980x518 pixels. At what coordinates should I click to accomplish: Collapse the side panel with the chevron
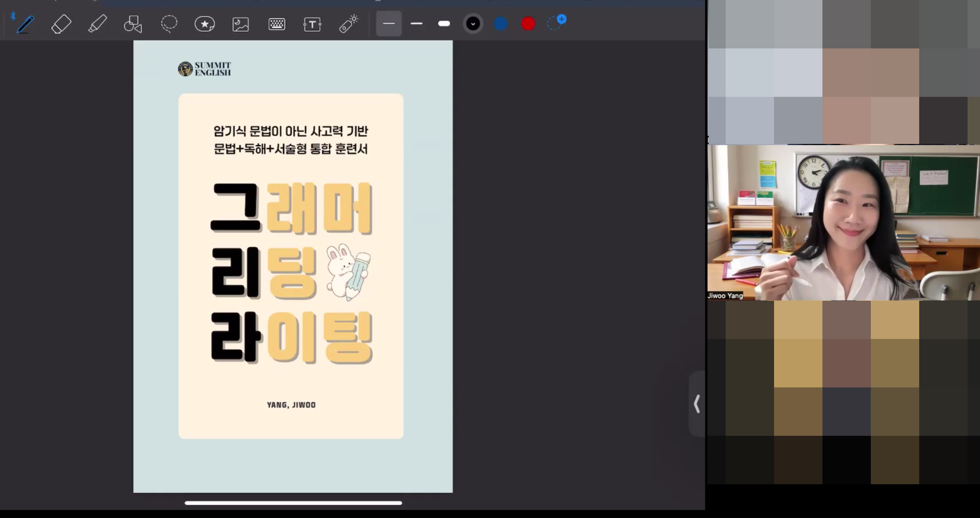click(x=696, y=403)
